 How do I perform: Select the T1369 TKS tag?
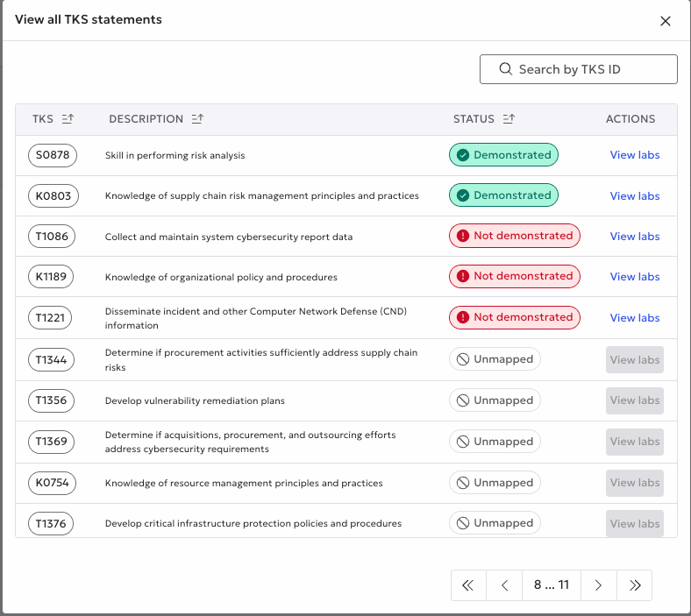[51, 442]
